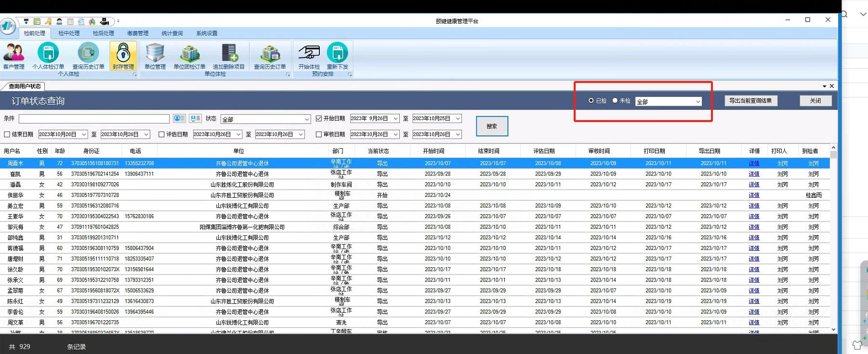Open 详情 link for 周香木 row
868x354 pixels.
[x=754, y=163]
